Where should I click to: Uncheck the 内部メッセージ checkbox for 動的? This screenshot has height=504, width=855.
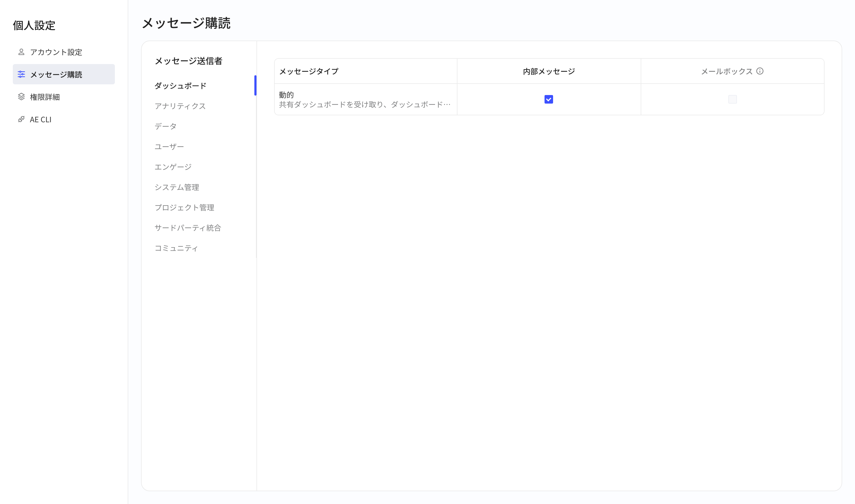pos(549,99)
